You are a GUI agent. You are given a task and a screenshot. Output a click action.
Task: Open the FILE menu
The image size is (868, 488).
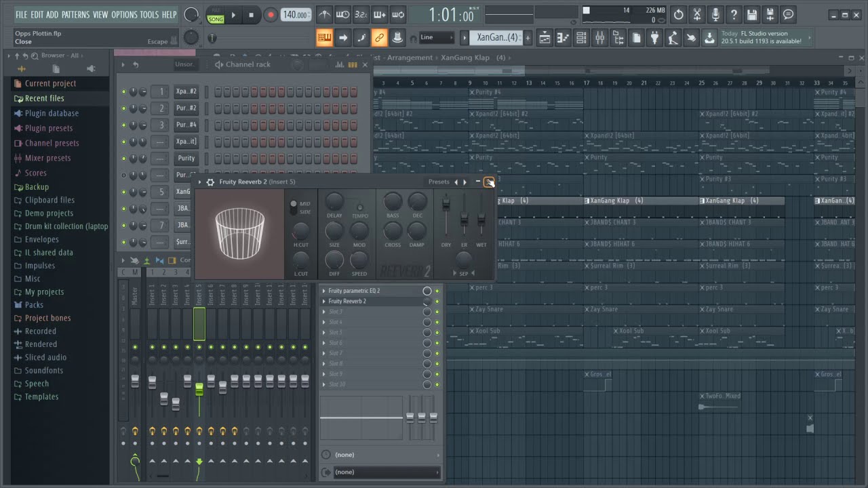point(22,14)
